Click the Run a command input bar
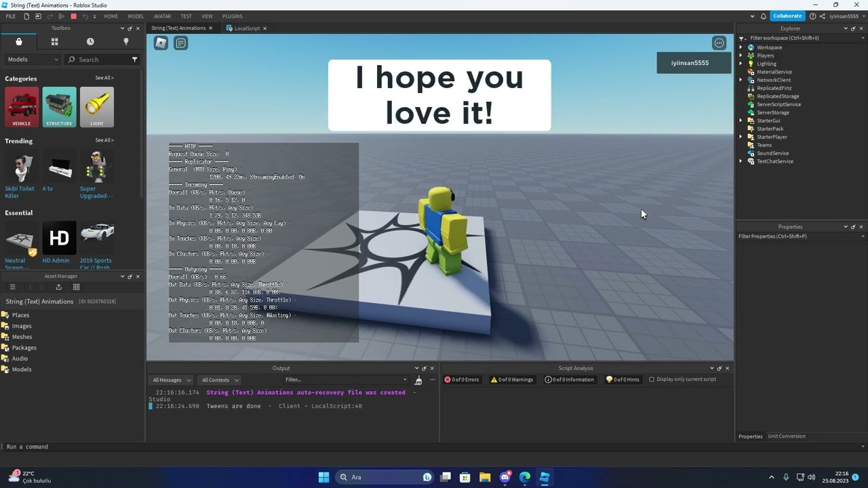This screenshot has width=868, height=488. pos(434,447)
